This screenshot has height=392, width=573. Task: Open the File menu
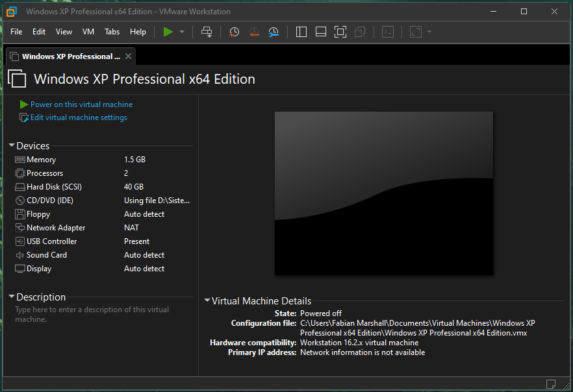click(x=16, y=32)
